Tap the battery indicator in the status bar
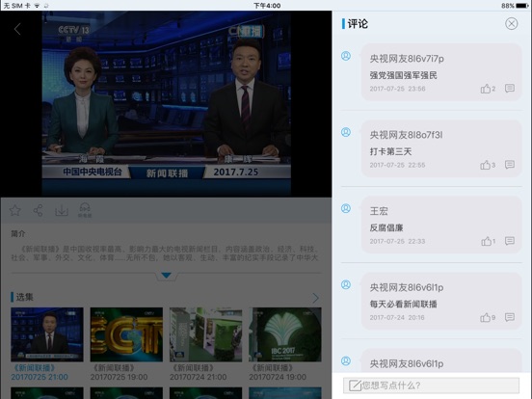The height and width of the screenshot is (399, 532). [x=521, y=6]
